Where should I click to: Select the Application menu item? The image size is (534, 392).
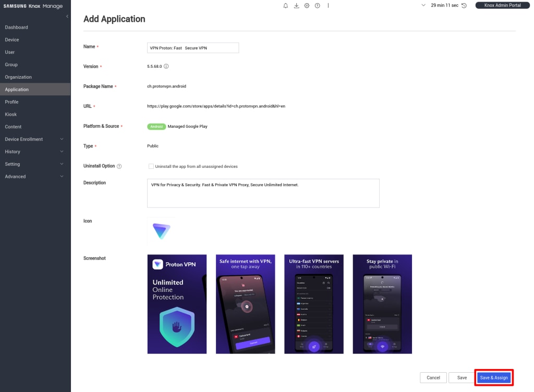coord(35,90)
